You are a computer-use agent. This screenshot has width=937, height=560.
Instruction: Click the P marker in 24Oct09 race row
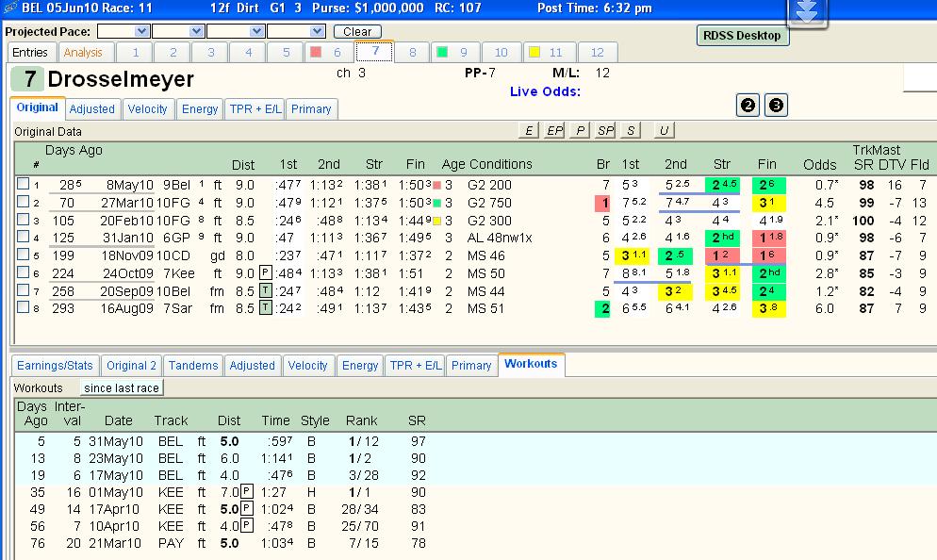[x=265, y=273]
